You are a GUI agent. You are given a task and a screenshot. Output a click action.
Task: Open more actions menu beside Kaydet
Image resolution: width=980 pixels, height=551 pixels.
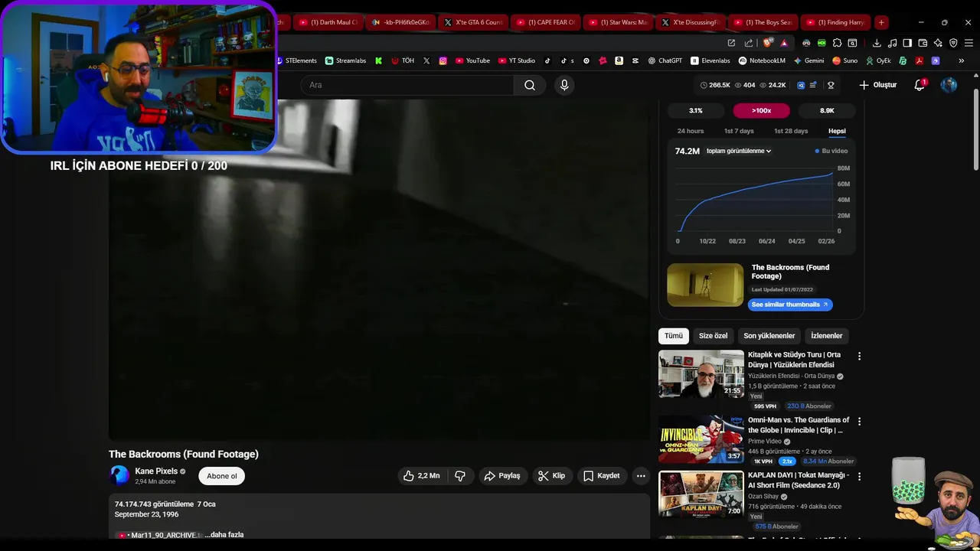tap(641, 476)
